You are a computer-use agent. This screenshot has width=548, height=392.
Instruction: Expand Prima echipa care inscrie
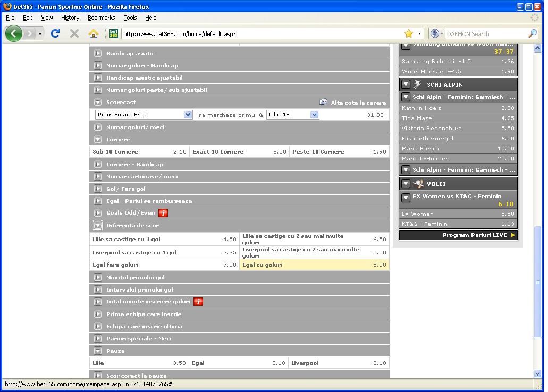98,314
